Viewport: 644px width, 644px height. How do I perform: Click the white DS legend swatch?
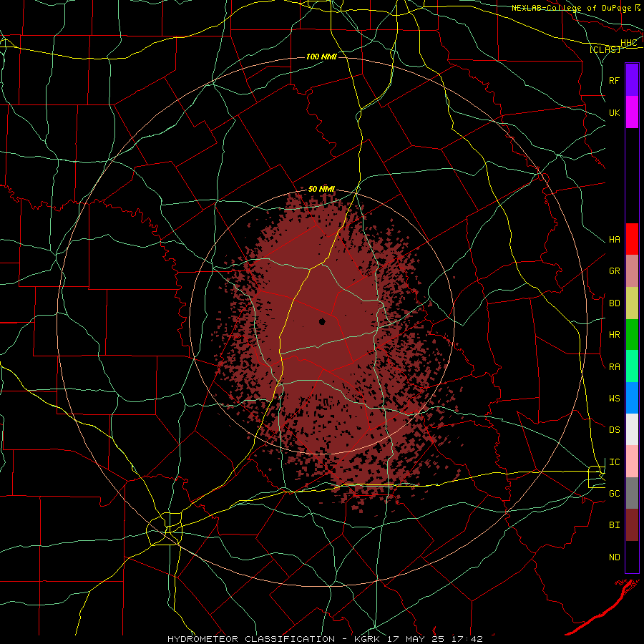(x=632, y=429)
